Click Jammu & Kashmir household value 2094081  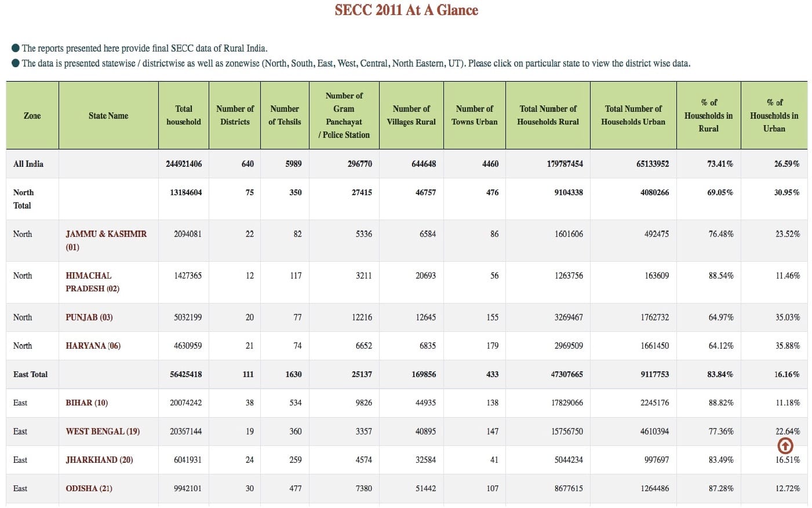188,234
